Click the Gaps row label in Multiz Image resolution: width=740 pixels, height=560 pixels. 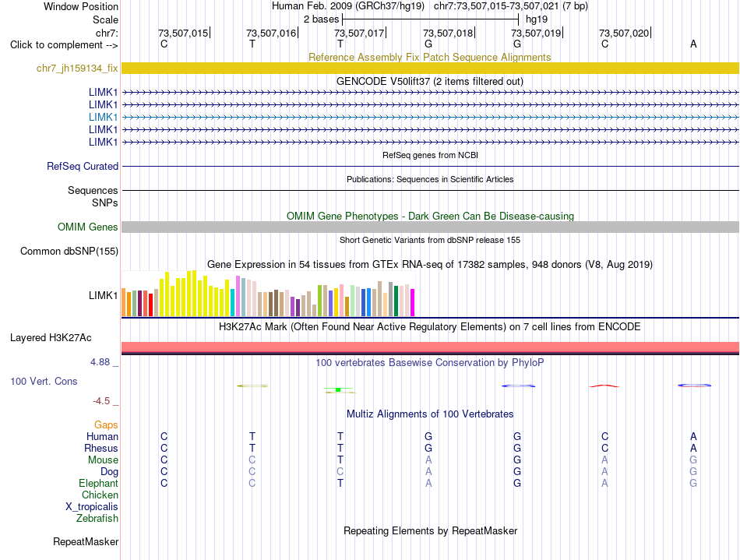[x=106, y=425]
